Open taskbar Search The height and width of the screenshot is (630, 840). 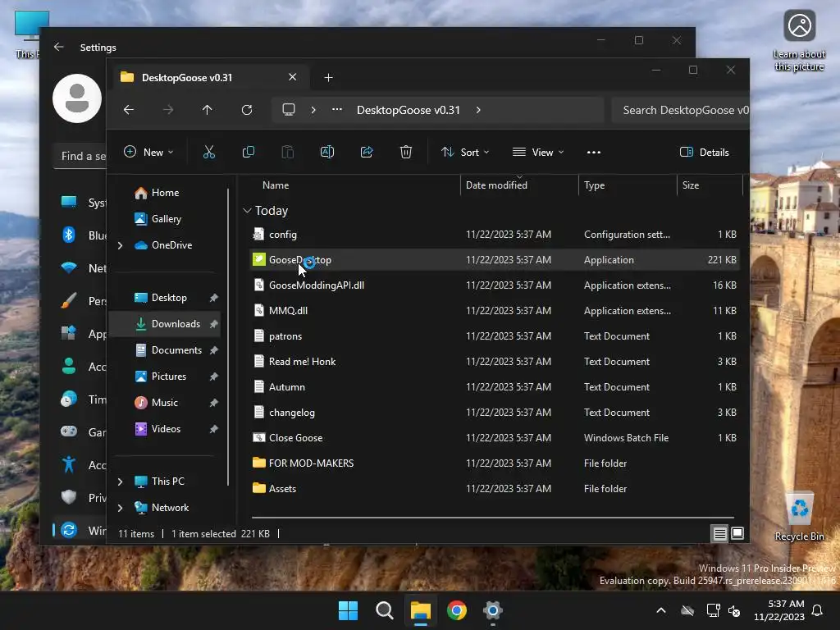coord(384,610)
